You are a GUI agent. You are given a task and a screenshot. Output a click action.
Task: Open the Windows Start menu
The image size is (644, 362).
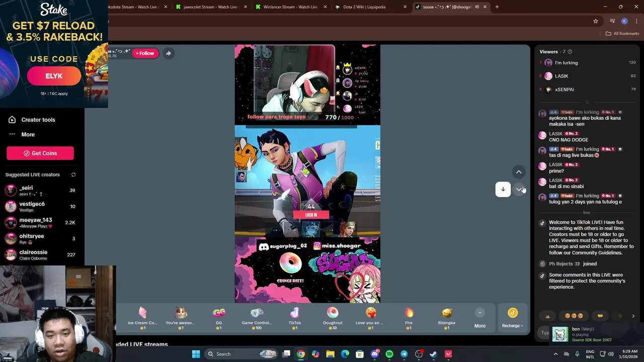[196, 354]
